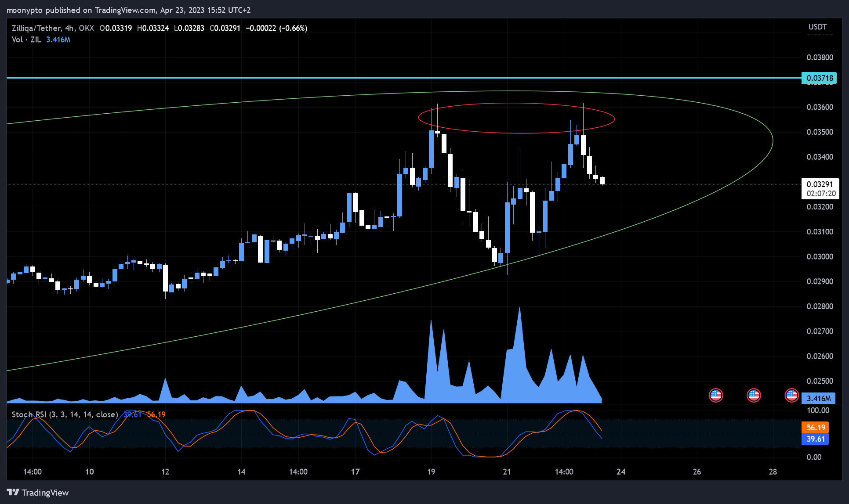849x504 pixels.
Task: Click the blue volume tag 3.416M on price axis
Action: [819, 398]
